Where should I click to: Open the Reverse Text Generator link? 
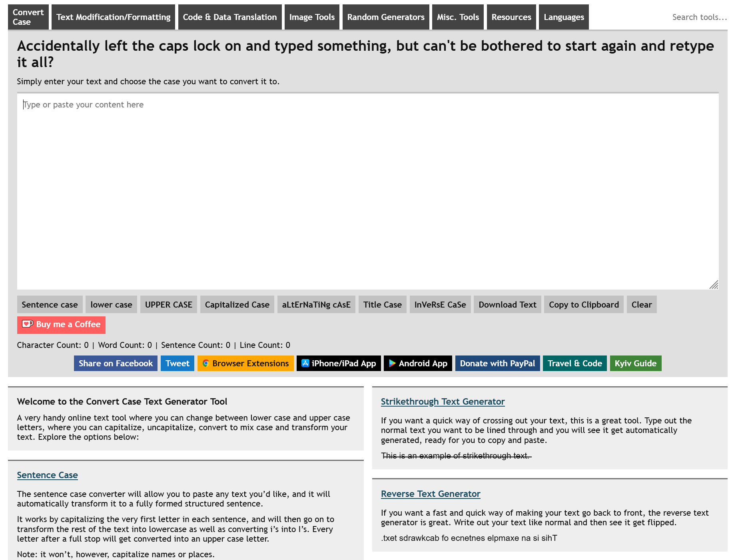click(431, 494)
